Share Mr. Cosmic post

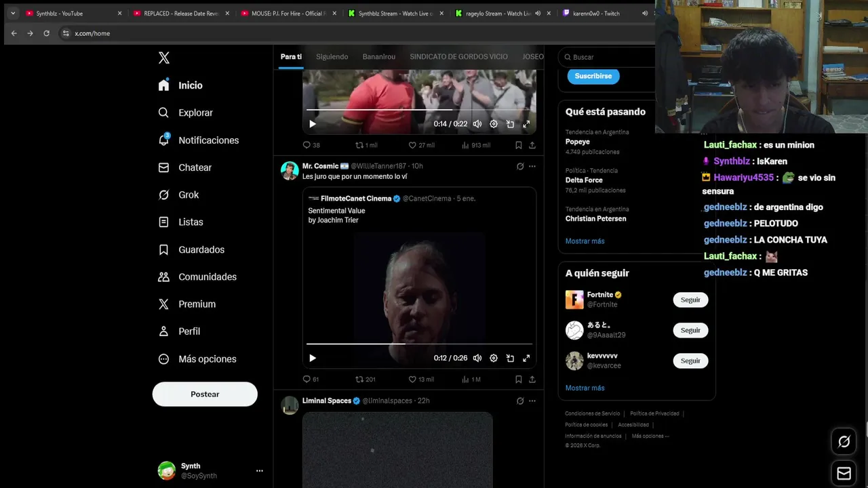tap(532, 380)
